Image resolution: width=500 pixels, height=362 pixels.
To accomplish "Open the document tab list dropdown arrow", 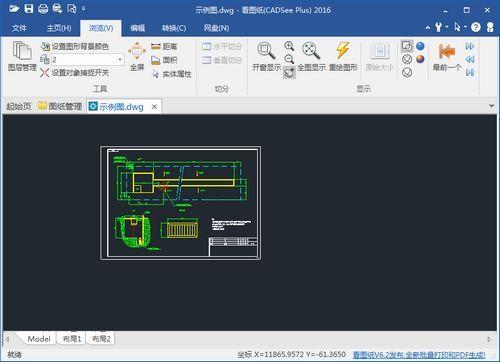I will pos(492,106).
